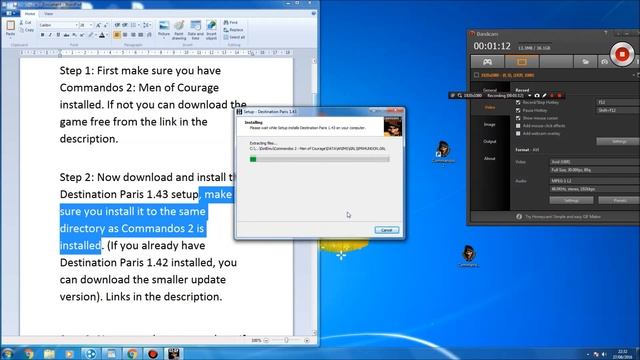
Task: Decrease paragraph indent in WordPad
Action: point(117,25)
